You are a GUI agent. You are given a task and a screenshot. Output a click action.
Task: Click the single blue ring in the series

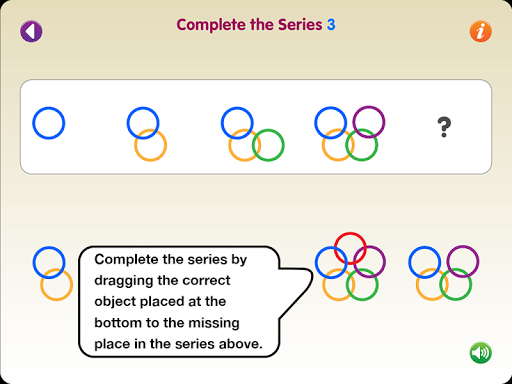tap(48, 123)
